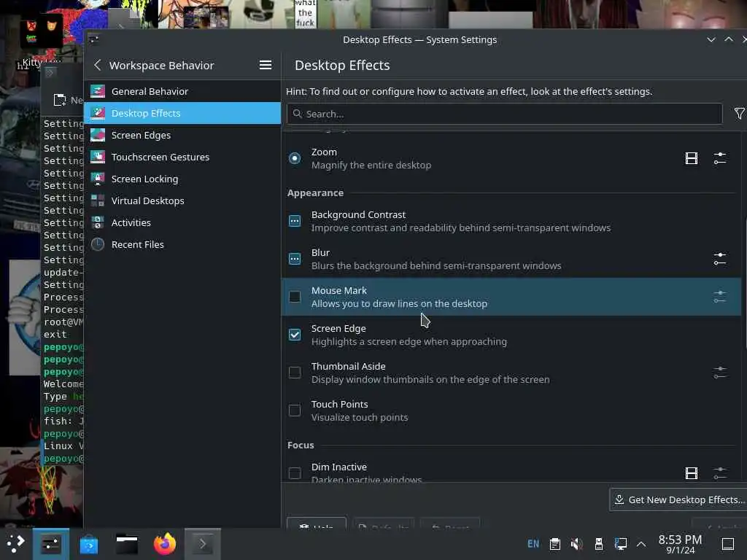The image size is (747, 560).
Task: Disable the Screen Edge effect
Action: (x=295, y=334)
